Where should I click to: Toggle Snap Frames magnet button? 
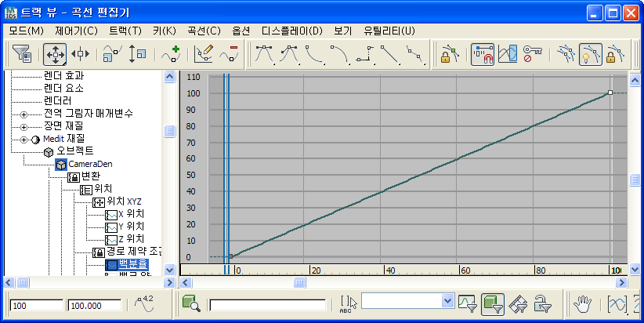(x=483, y=54)
